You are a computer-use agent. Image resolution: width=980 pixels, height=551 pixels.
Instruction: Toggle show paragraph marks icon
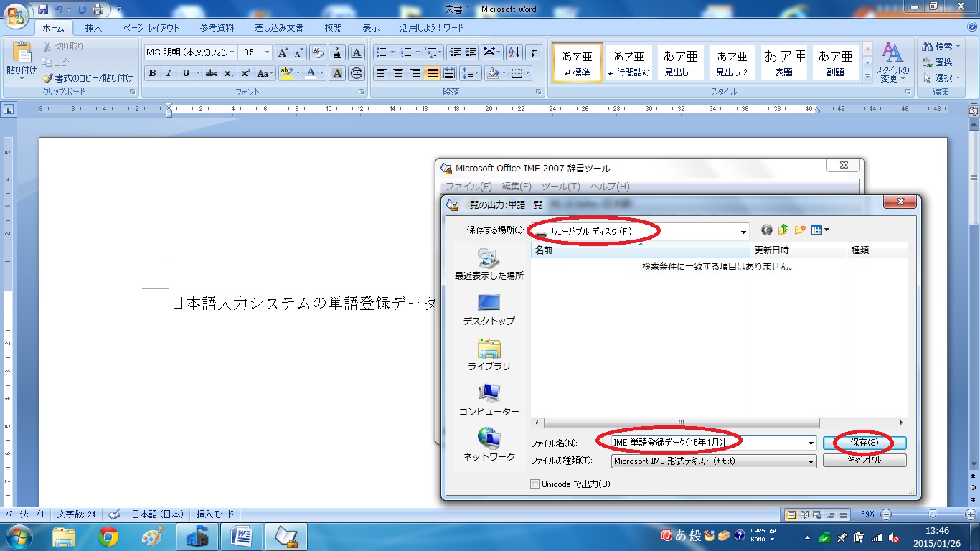(x=533, y=52)
